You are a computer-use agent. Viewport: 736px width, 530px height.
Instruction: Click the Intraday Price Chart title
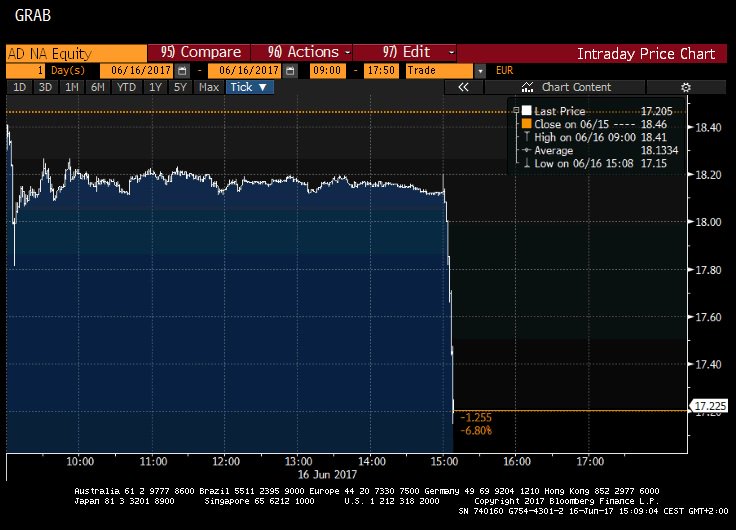pyautogui.click(x=646, y=54)
